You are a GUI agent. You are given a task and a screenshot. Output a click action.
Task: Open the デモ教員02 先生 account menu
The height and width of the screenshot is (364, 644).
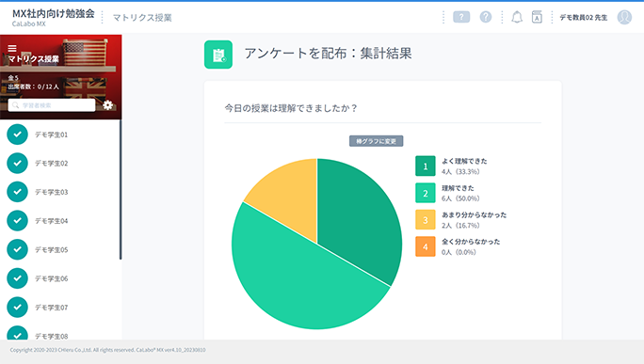coord(583,18)
